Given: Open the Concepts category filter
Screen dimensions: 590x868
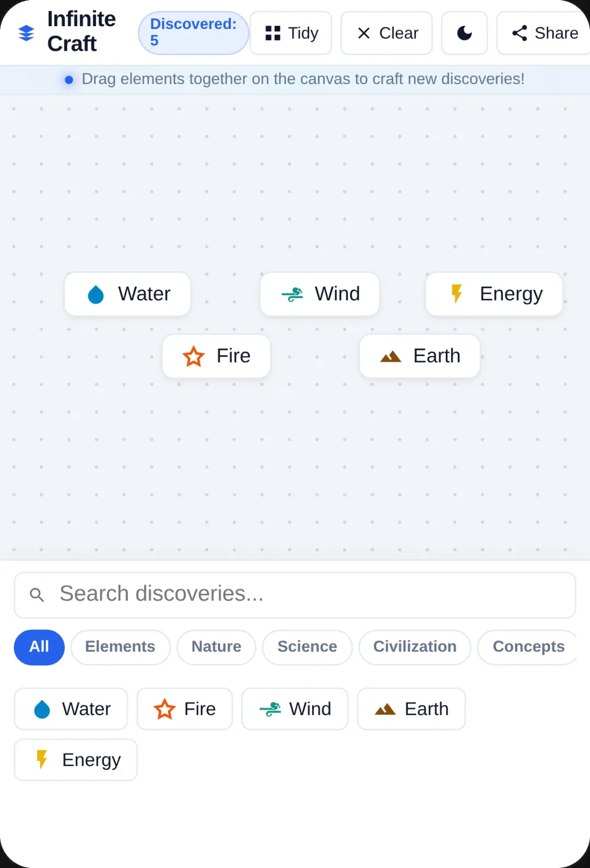Looking at the screenshot, I should (528, 647).
